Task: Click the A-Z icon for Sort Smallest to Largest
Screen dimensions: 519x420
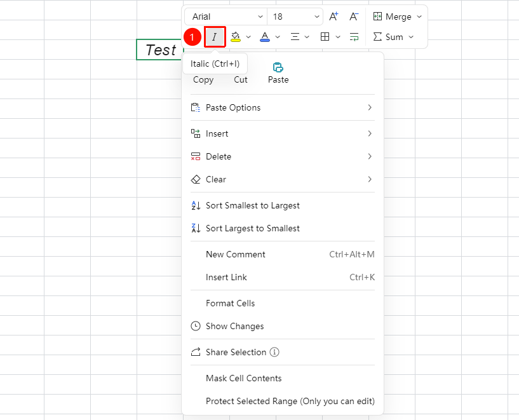Action: 196,205
